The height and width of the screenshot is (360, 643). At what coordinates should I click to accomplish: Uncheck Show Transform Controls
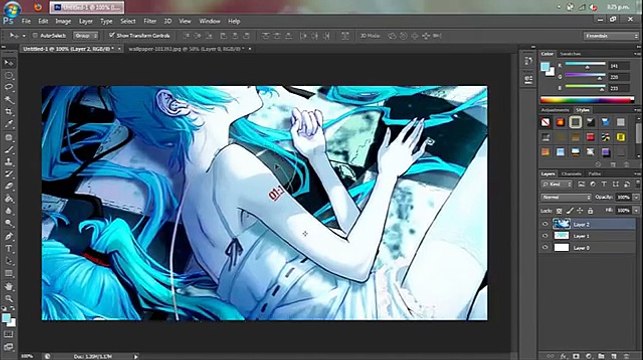[x=112, y=35]
